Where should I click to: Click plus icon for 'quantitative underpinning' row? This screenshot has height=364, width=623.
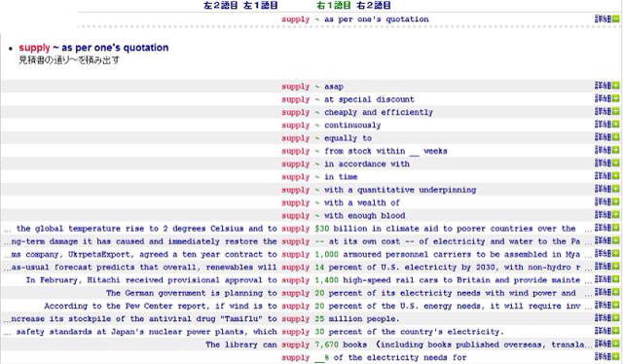(x=616, y=189)
